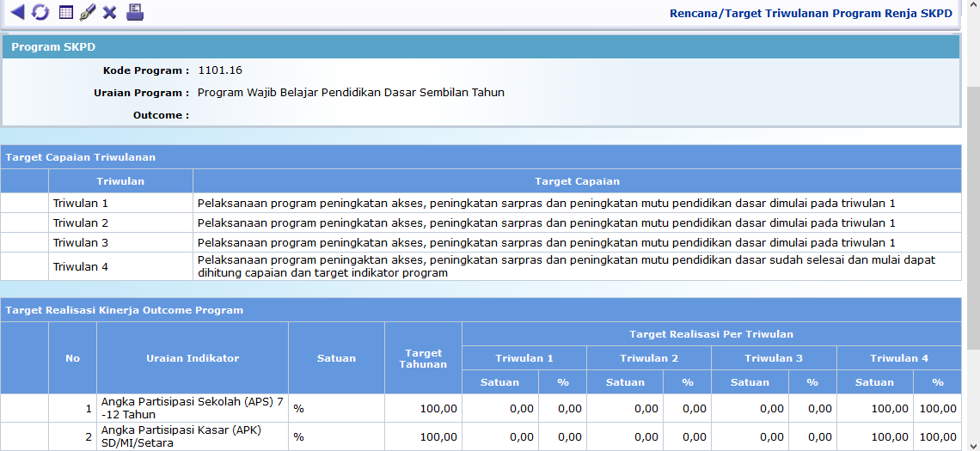
Task: Select Angka Partisipasi Kasar (APK) indicator row
Action: (193, 436)
